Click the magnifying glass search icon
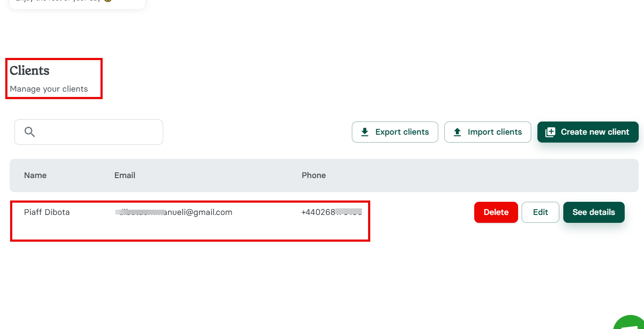The width and height of the screenshot is (644, 329). [x=29, y=131]
